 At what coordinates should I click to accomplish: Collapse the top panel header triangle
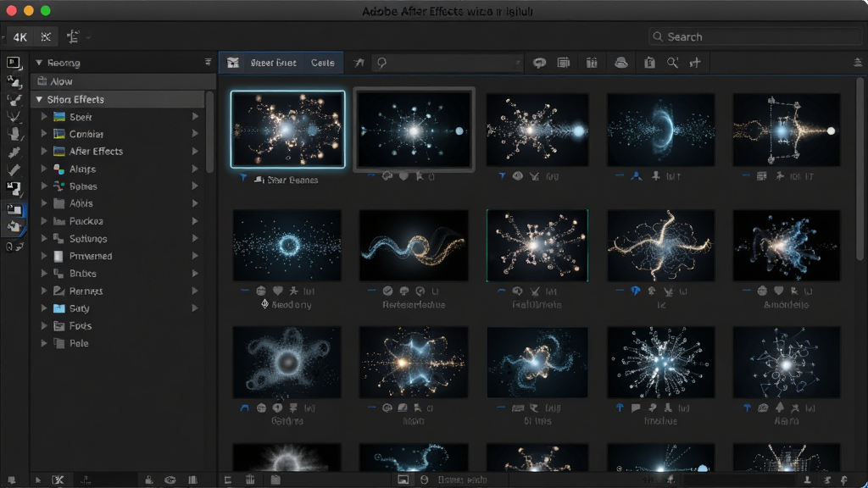(39, 63)
